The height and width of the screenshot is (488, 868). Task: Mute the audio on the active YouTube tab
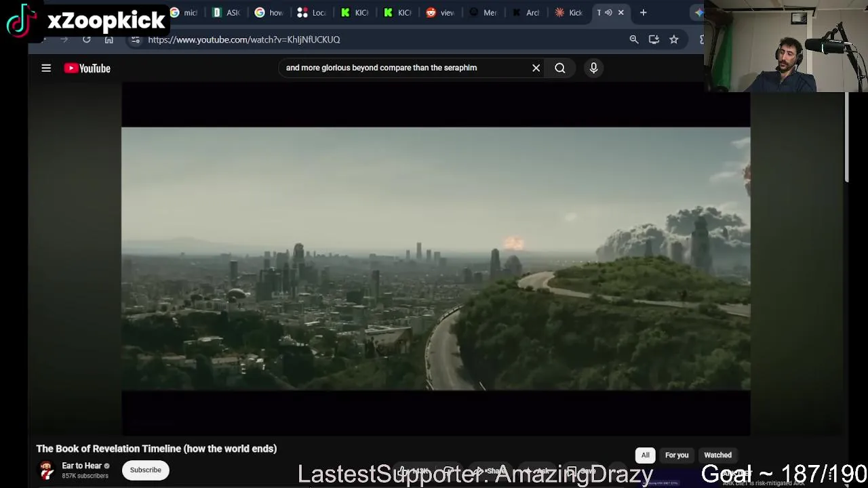tap(609, 12)
